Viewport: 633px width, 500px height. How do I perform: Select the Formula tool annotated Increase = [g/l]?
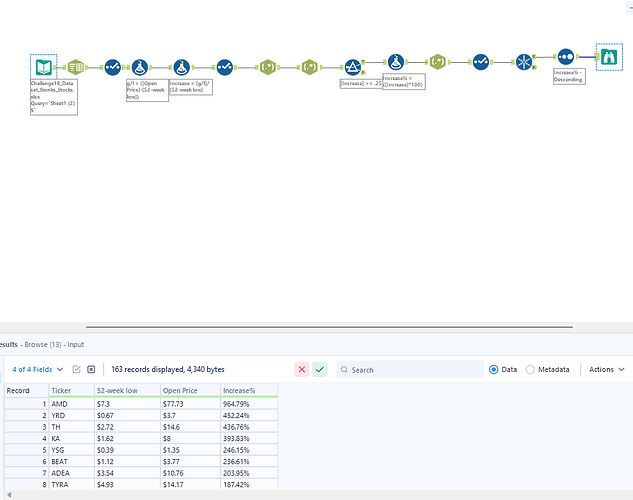pyautogui.click(x=182, y=67)
